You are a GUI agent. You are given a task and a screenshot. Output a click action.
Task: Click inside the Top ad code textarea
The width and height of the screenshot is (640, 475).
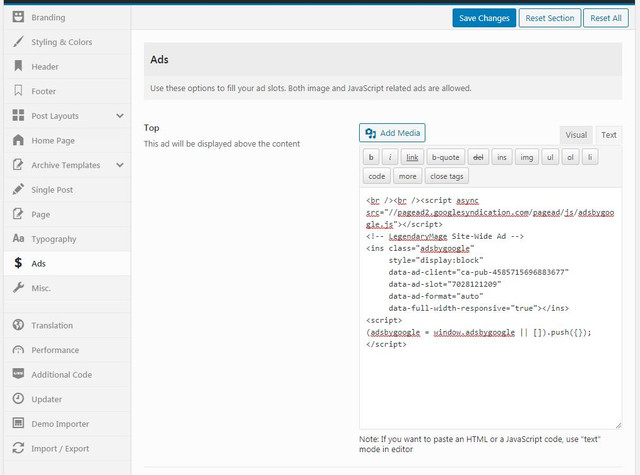[x=491, y=308]
